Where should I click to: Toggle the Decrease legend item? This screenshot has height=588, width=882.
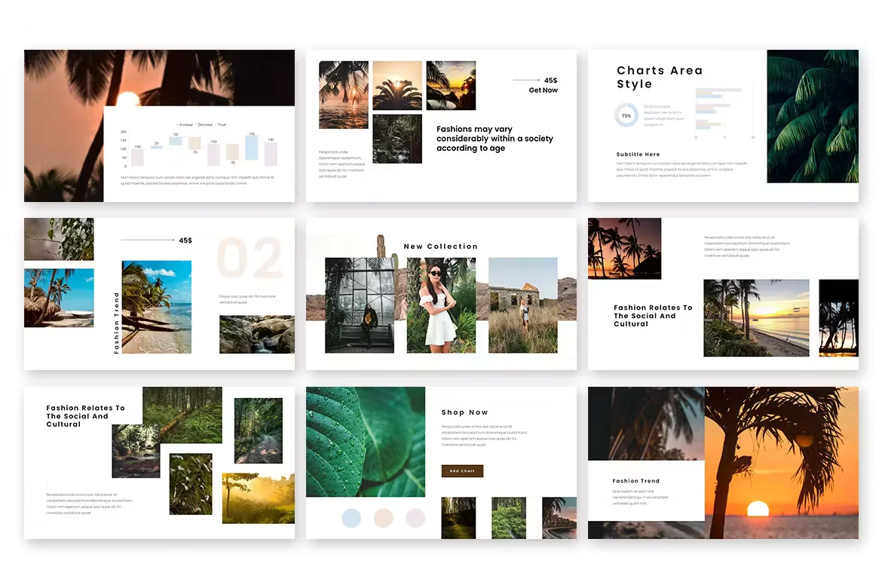coord(204,124)
